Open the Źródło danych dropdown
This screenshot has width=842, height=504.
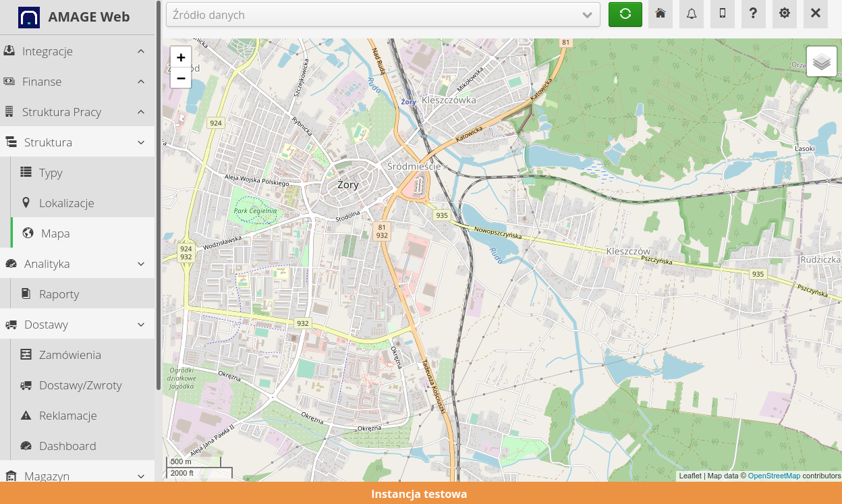click(x=383, y=15)
